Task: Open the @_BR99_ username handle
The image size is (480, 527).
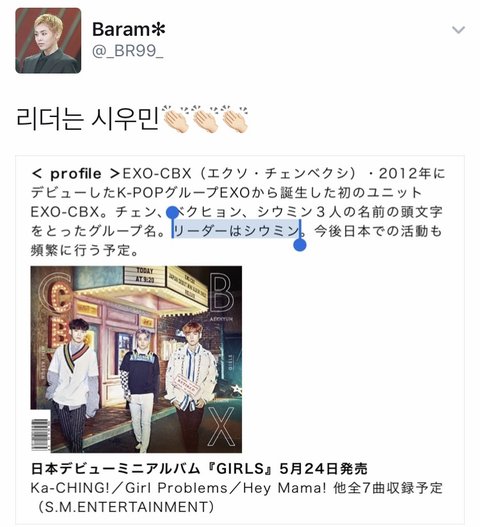Action: click(127, 51)
